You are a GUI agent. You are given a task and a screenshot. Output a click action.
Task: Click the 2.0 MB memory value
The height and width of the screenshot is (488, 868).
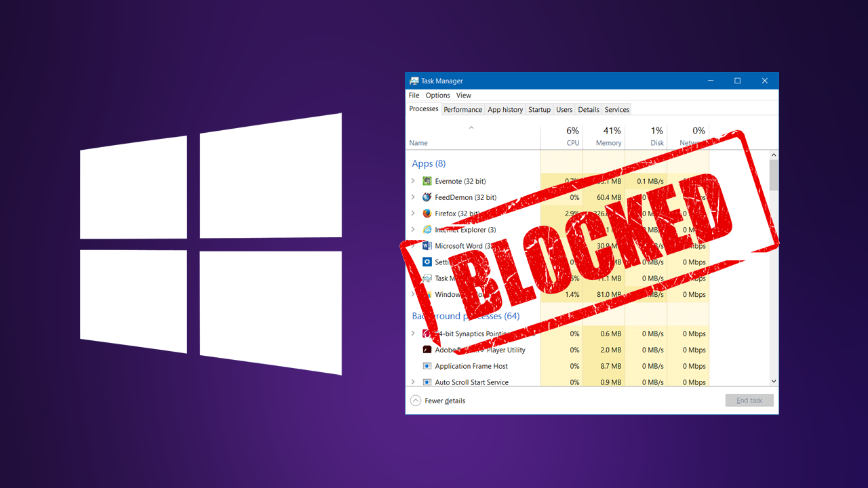[x=611, y=350]
